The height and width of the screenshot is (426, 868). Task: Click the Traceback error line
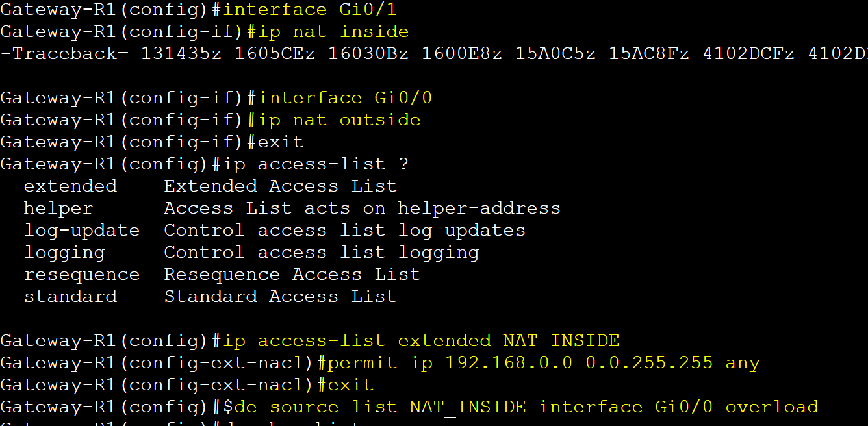click(434, 54)
